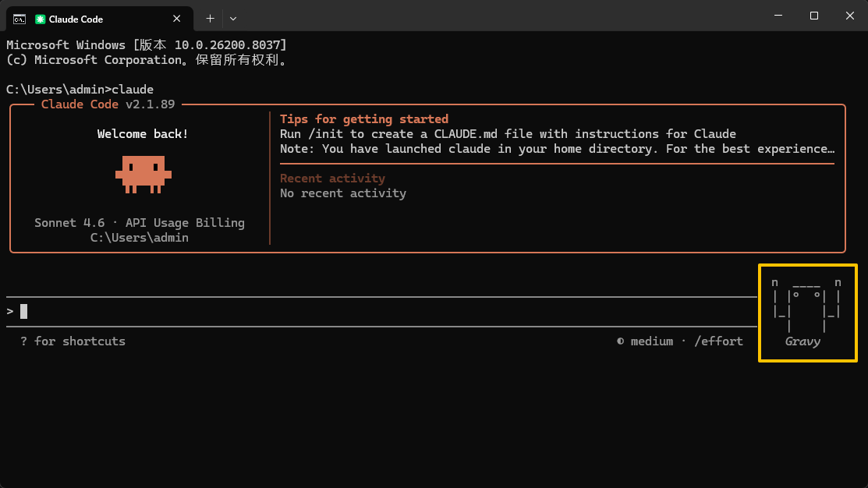This screenshot has width=868, height=488.
Task: Click the '? for shortcuts' hint
Action: (x=73, y=341)
